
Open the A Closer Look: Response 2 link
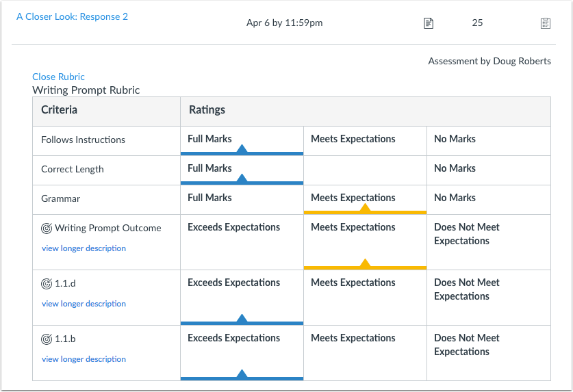coord(72,17)
